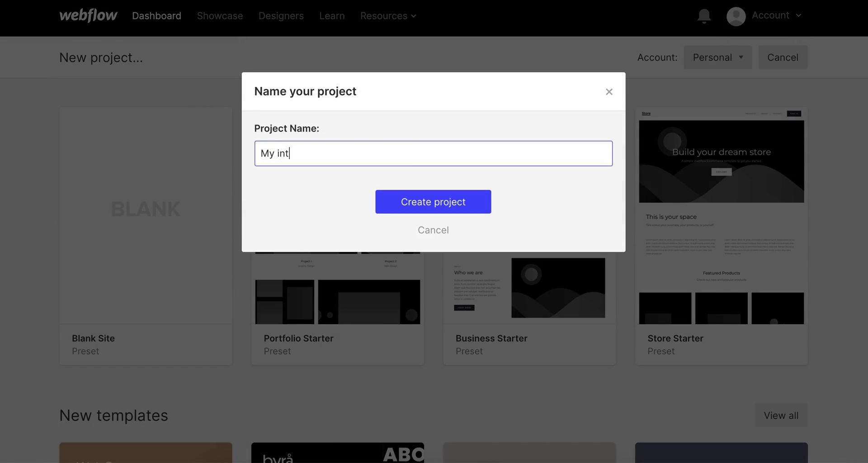
Task: Select the Blank Site preset thumbnail
Action: (x=146, y=216)
